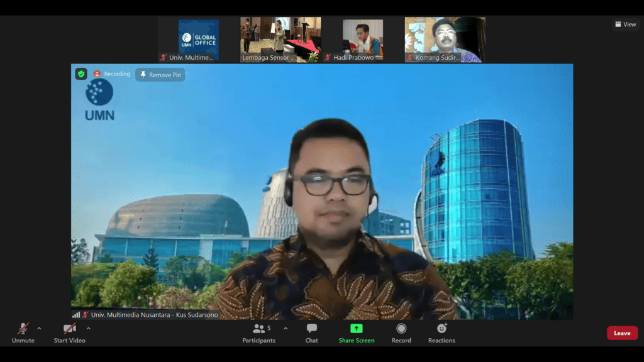Screen dimensions: 644x362
Task: Open the Reactions emoji menu
Action: tap(441, 329)
